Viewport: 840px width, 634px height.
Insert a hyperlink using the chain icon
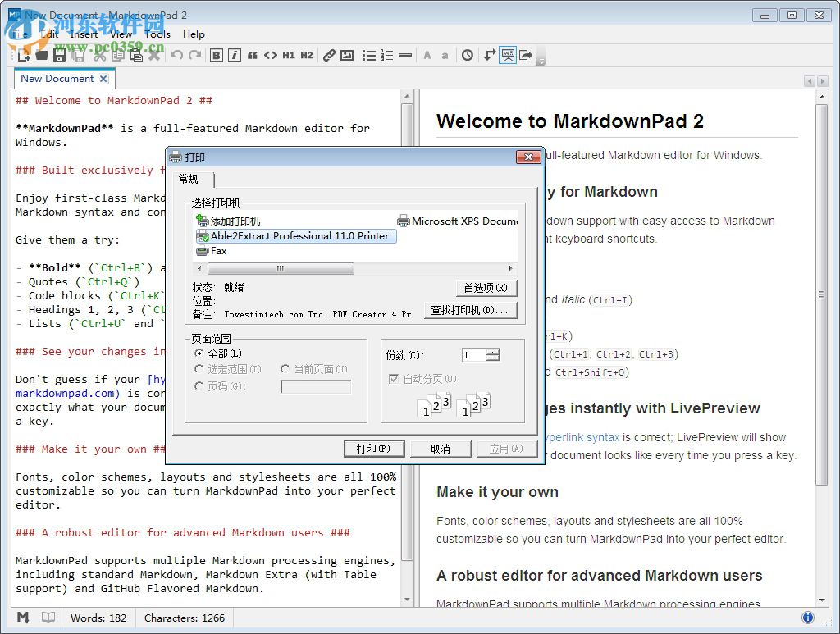click(329, 55)
